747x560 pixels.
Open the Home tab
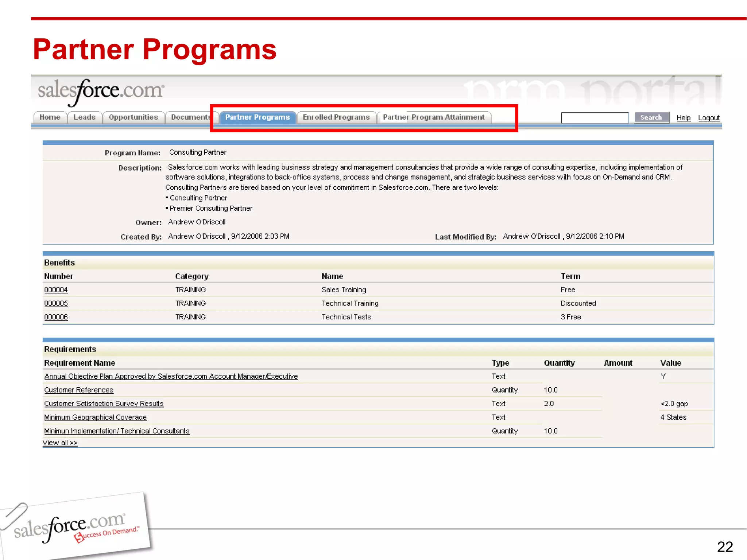(x=50, y=117)
